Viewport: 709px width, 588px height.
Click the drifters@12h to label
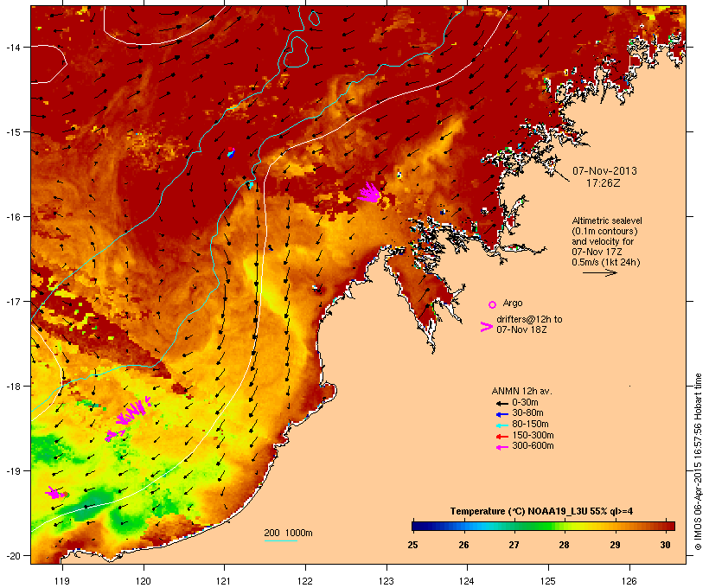[529, 319]
